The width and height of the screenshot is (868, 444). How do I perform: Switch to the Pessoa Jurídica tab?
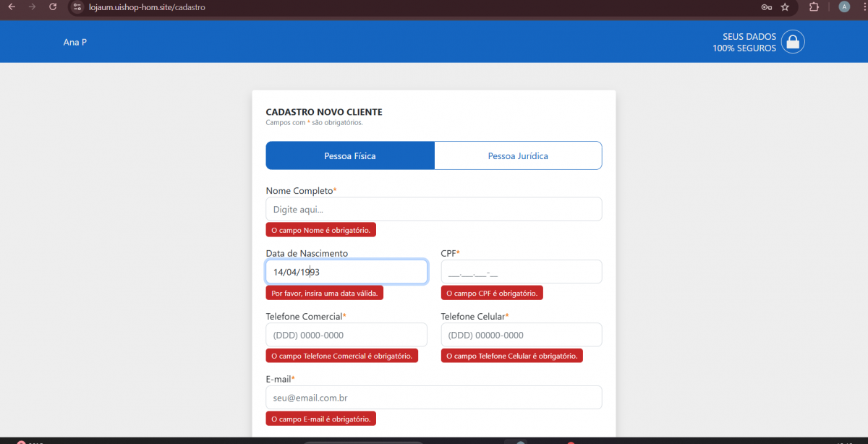pyautogui.click(x=518, y=155)
